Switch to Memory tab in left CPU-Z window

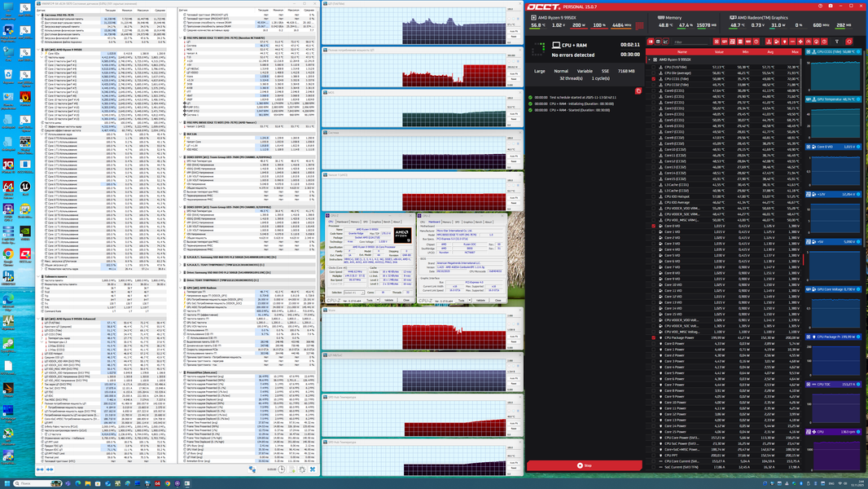point(355,222)
